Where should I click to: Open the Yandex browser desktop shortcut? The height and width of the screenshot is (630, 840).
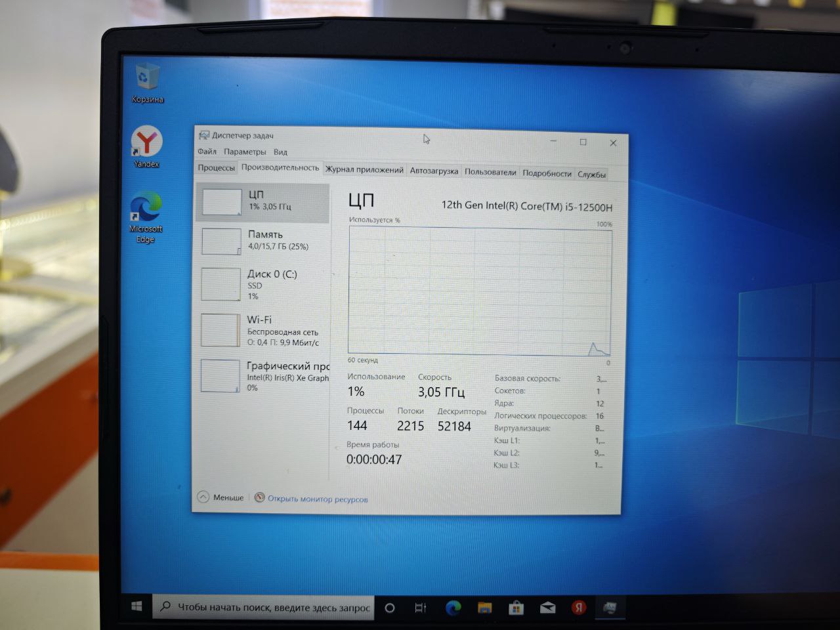146,147
